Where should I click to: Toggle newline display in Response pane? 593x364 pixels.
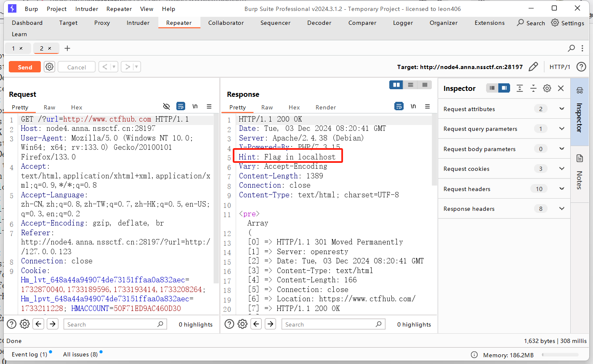click(x=413, y=106)
